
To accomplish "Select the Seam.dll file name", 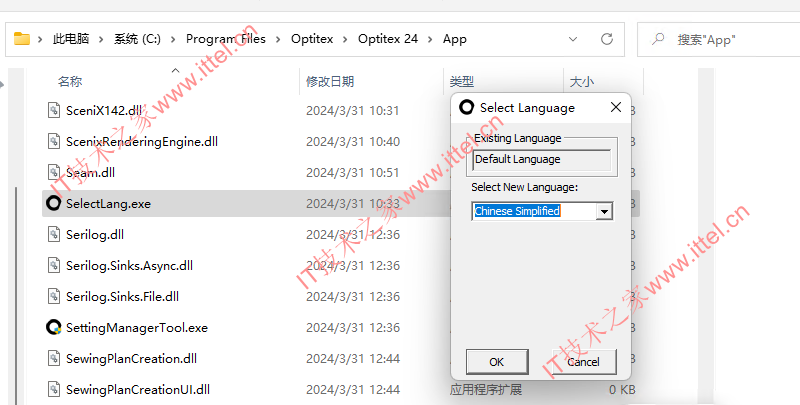I will [x=90, y=172].
